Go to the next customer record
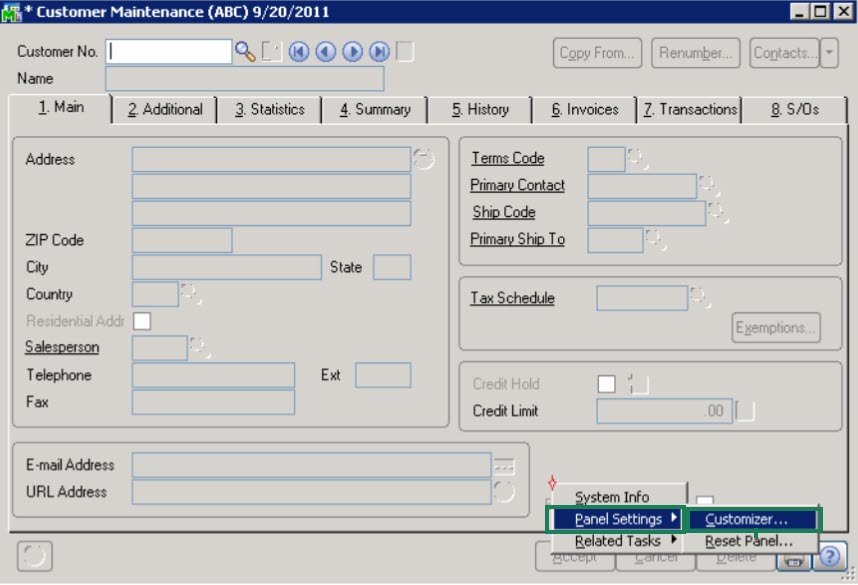The width and height of the screenshot is (858, 585). click(352, 52)
